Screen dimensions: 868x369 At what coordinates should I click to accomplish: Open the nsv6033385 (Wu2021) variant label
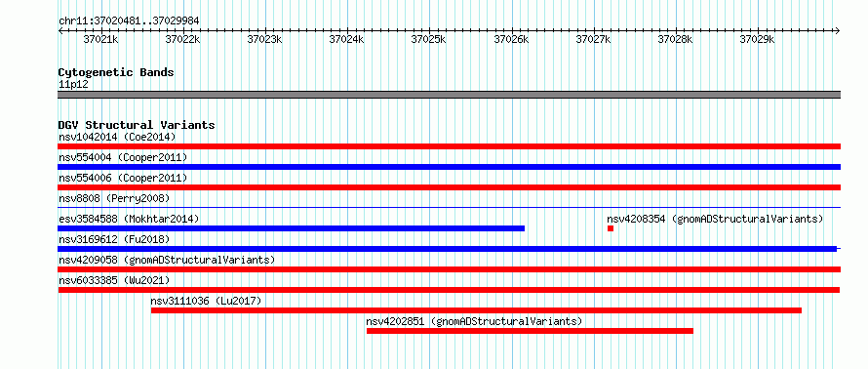(114, 280)
